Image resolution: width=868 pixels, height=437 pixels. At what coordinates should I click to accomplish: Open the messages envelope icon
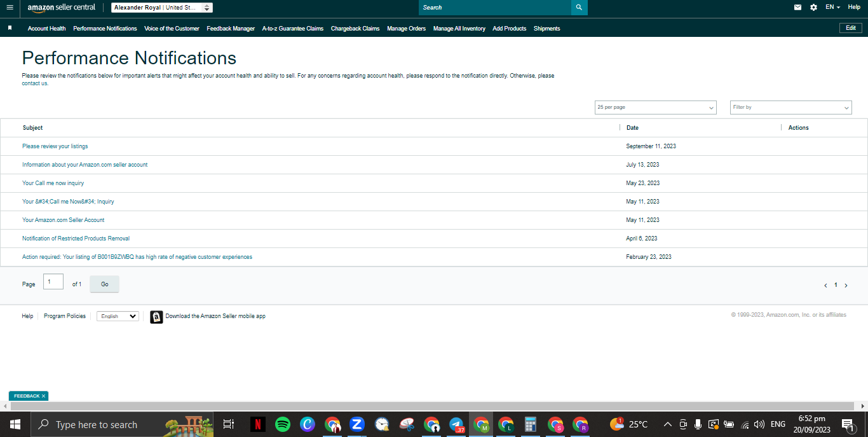(798, 8)
